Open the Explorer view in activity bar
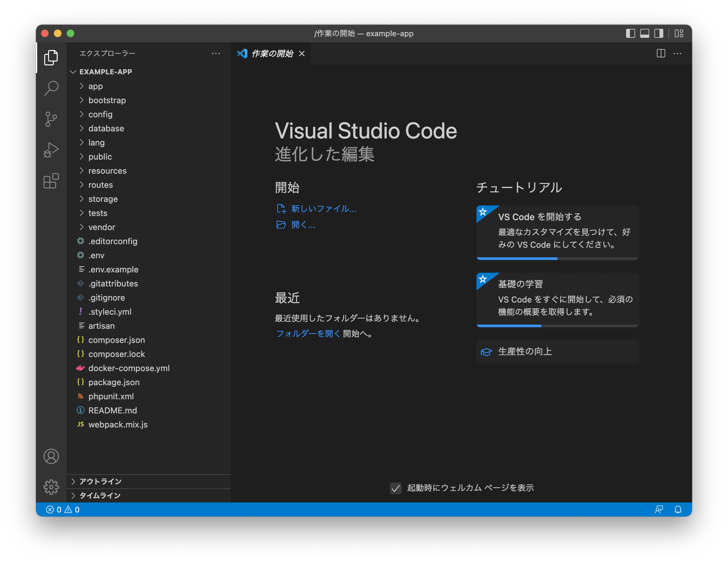This screenshot has height=564, width=728. pos(51,57)
